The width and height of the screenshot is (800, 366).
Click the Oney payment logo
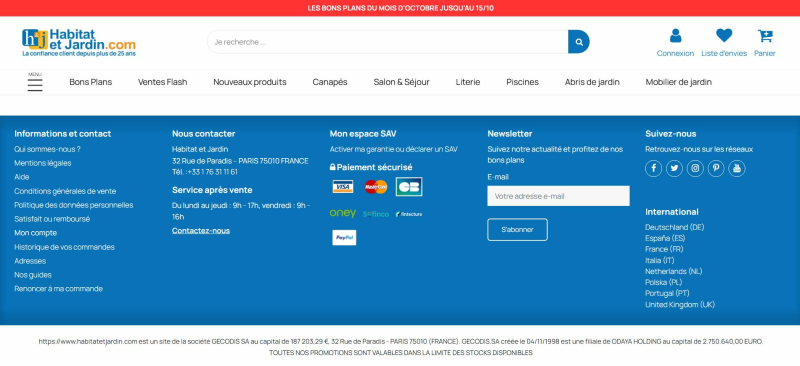342,213
